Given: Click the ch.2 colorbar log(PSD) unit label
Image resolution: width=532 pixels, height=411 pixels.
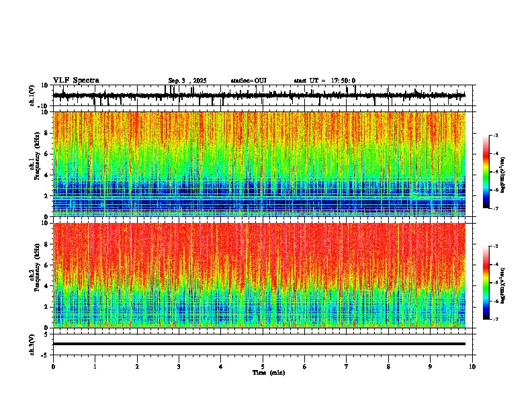Looking at the screenshot, I should coord(503,285).
